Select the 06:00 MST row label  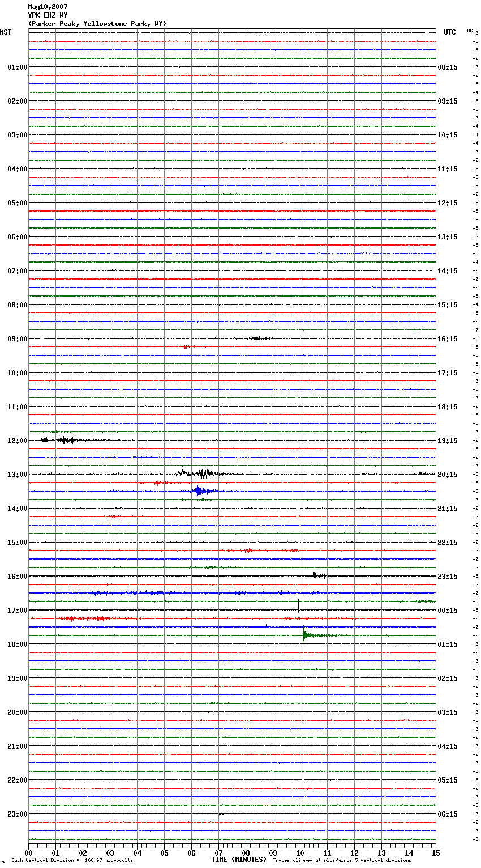[x=17, y=237]
